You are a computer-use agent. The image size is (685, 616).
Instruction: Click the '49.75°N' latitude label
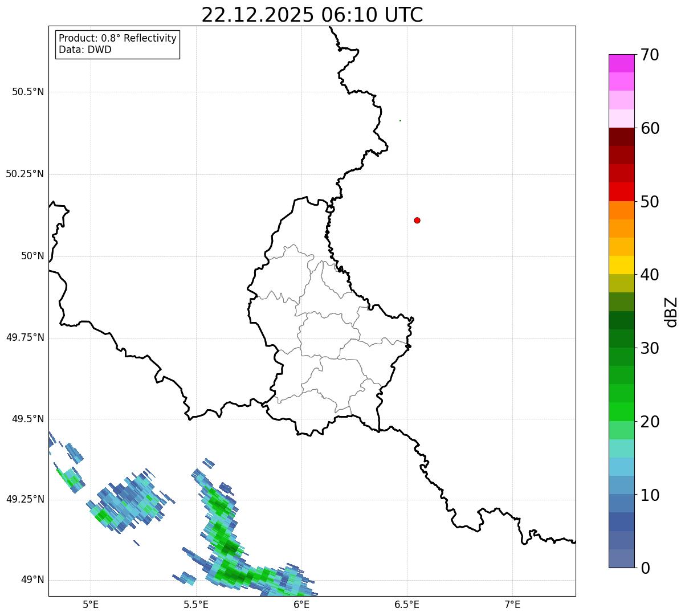point(25,337)
